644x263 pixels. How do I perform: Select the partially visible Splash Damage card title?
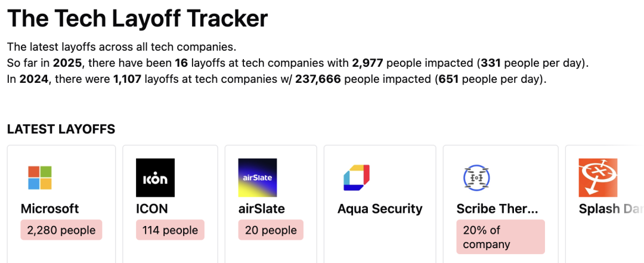pos(611,209)
